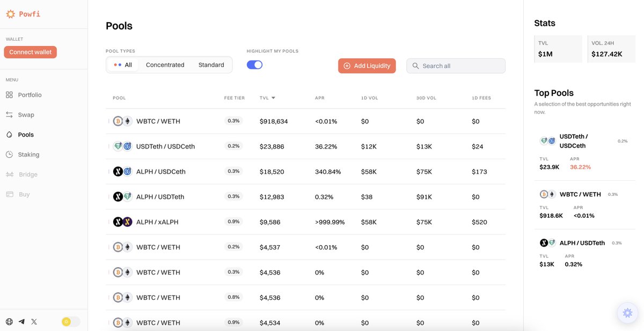Open the globe language icon
Viewport: 644px width, 331px height.
[9, 322]
